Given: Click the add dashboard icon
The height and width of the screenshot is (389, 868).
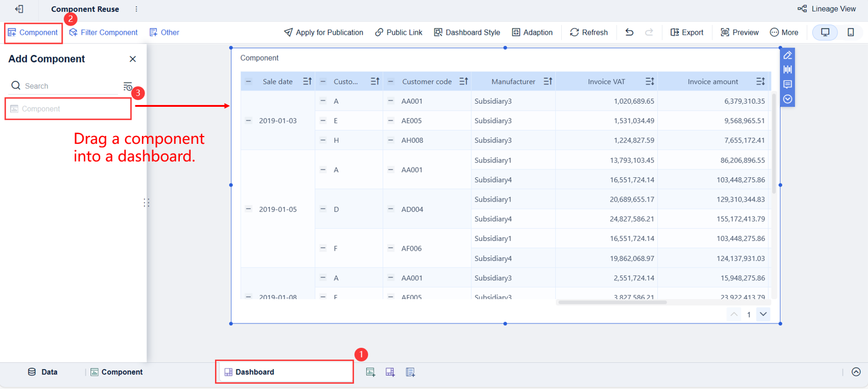Looking at the screenshot, I should [x=391, y=372].
